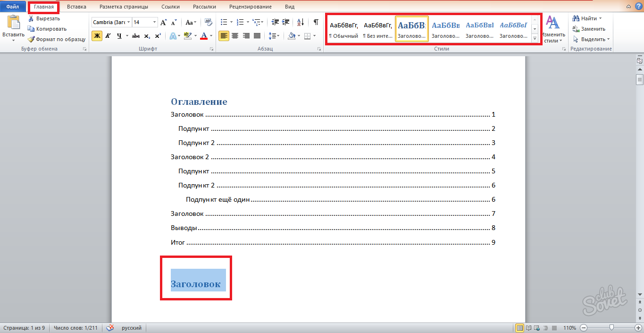Click the Подпункт ещё один contents entry
The height and width of the screenshot is (333, 644).
pyautogui.click(x=217, y=199)
